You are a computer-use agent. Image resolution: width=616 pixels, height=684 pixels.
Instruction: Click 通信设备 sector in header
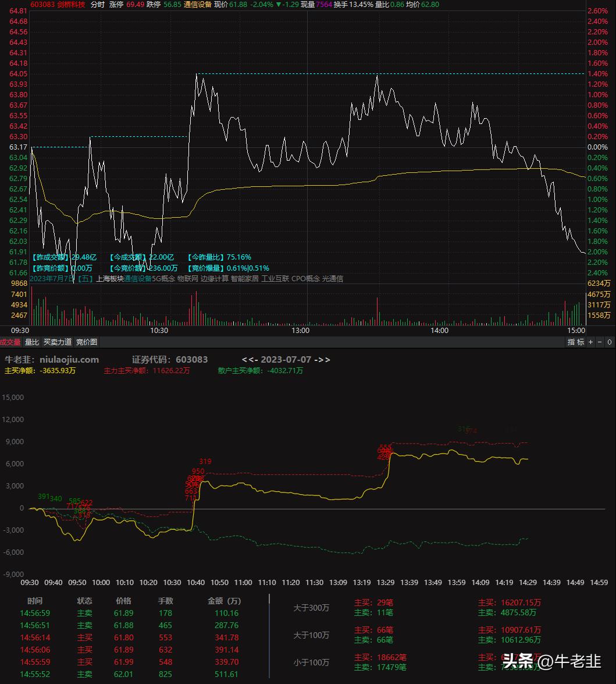pos(198,4)
